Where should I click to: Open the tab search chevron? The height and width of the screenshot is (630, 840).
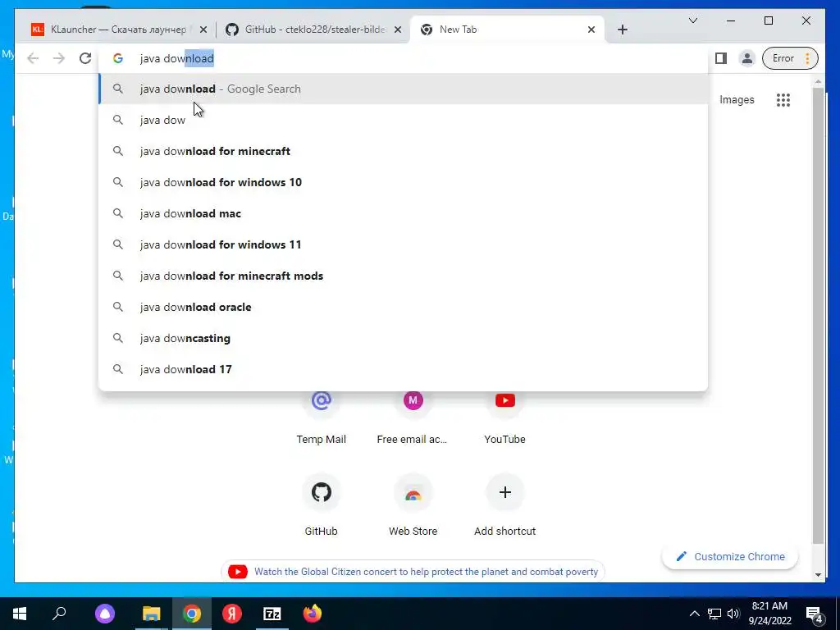[x=692, y=21]
